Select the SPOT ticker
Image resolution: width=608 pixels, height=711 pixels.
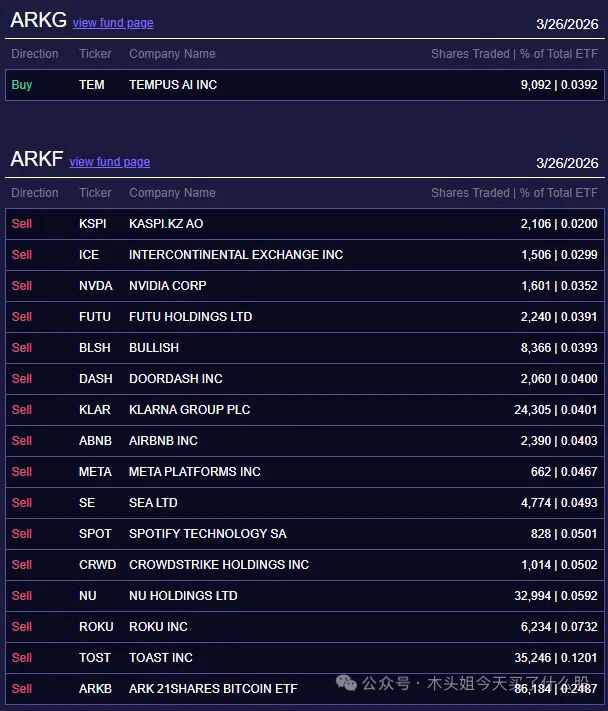pyautogui.click(x=95, y=534)
